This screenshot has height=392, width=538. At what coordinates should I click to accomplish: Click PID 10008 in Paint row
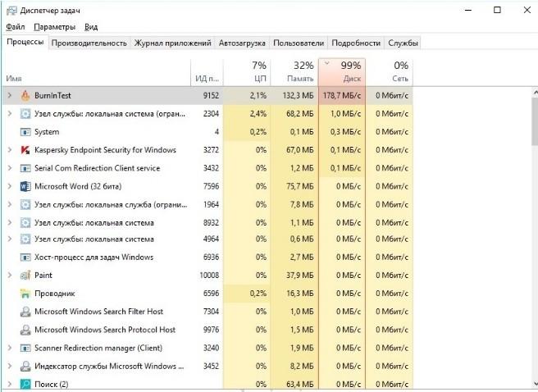pos(209,275)
